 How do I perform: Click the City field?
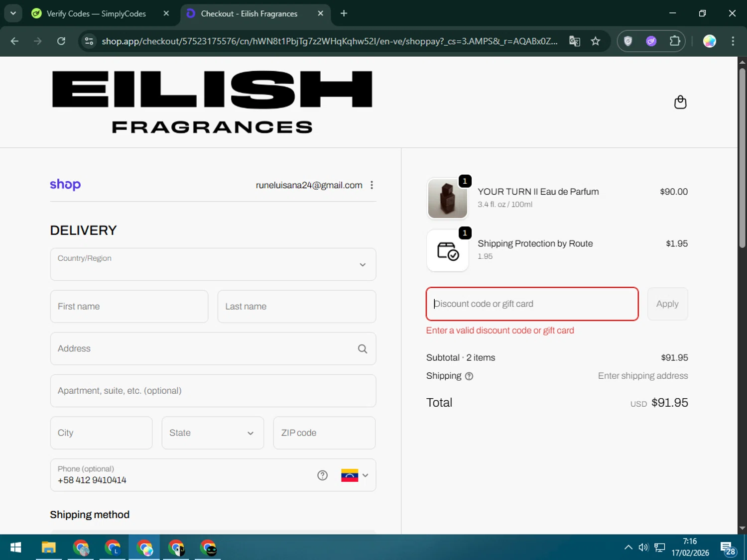(101, 433)
